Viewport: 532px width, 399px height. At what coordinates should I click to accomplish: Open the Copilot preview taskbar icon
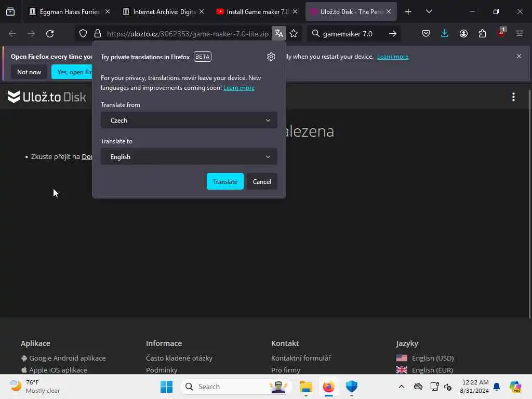(515, 387)
